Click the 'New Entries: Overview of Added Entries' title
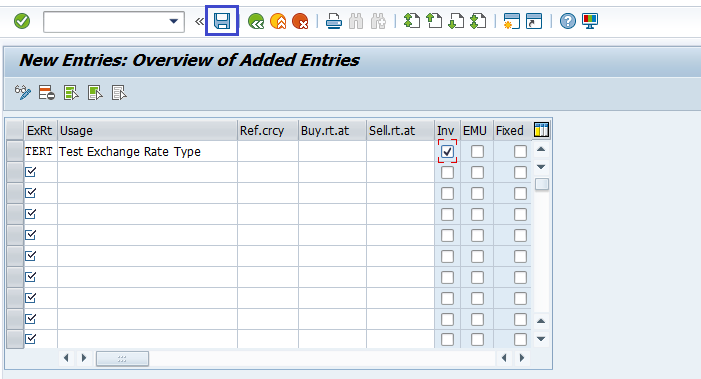The image size is (701, 379). click(189, 60)
